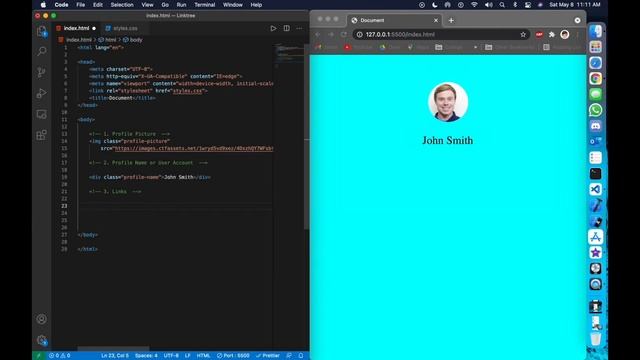Click the Prettier status bar item
The height and width of the screenshot is (360, 640).
click(268, 356)
